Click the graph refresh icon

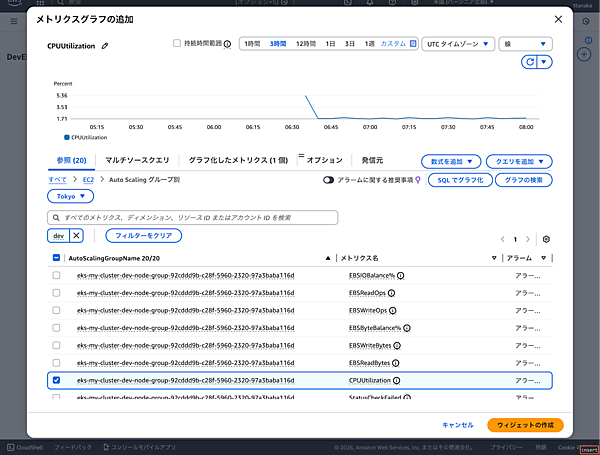tap(530, 62)
